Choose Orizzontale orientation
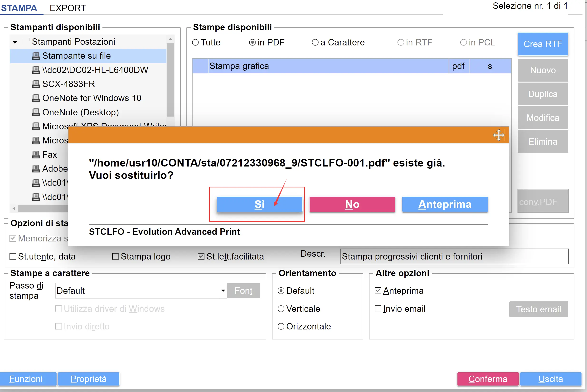Viewport: 587px width, 392px height. point(281,327)
